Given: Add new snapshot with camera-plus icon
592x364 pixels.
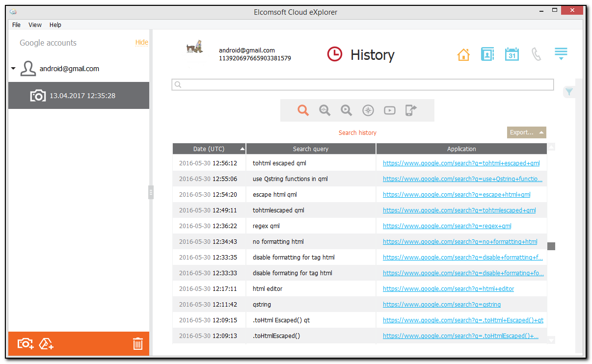Looking at the screenshot, I should [26, 344].
